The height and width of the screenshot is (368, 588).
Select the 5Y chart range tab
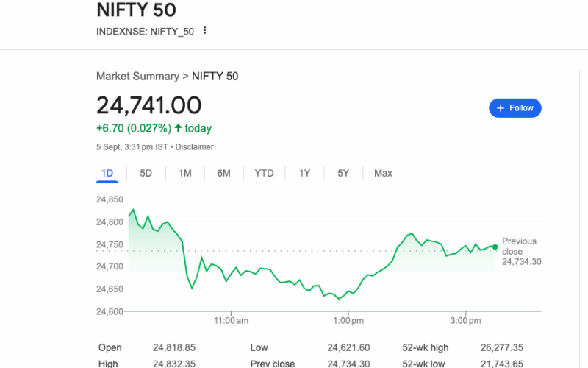tap(343, 174)
